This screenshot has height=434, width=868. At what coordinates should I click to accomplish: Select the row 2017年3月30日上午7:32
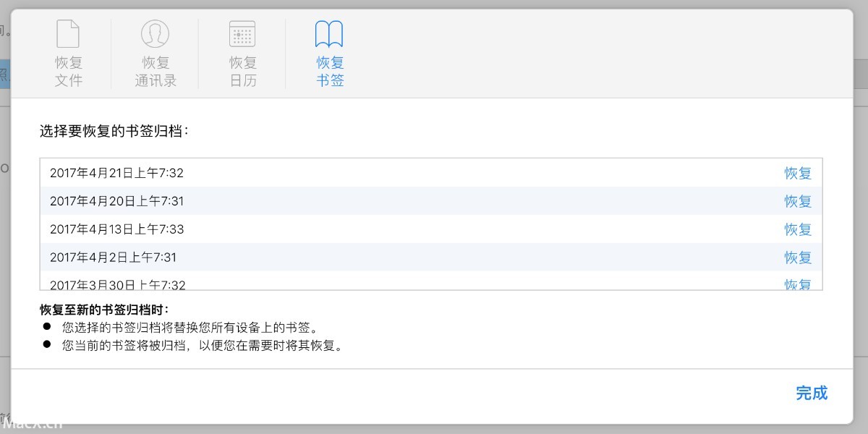coord(431,281)
